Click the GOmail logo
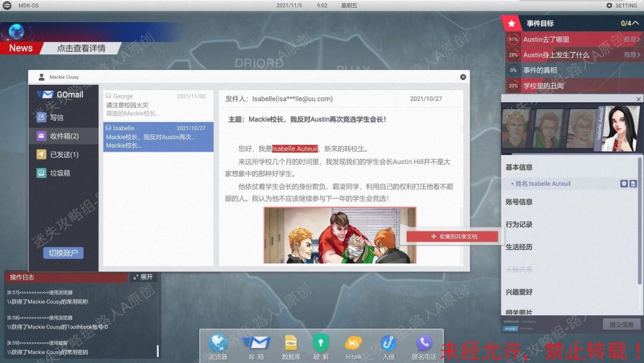This screenshot has width=644, height=363. [x=60, y=94]
